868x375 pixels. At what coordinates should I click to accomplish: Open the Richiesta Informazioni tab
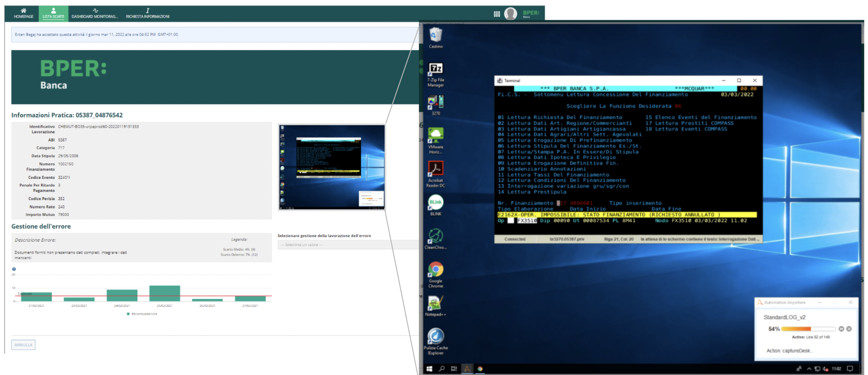point(148,14)
